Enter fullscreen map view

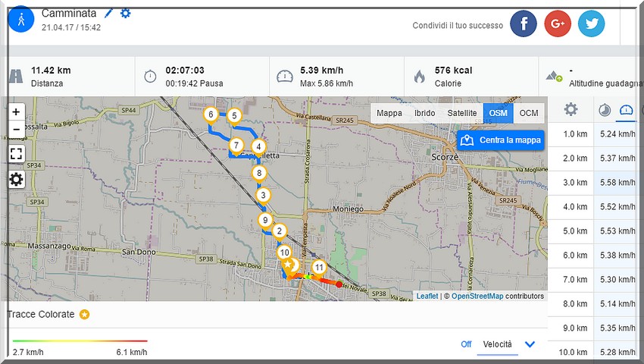[x=16, y=154]
